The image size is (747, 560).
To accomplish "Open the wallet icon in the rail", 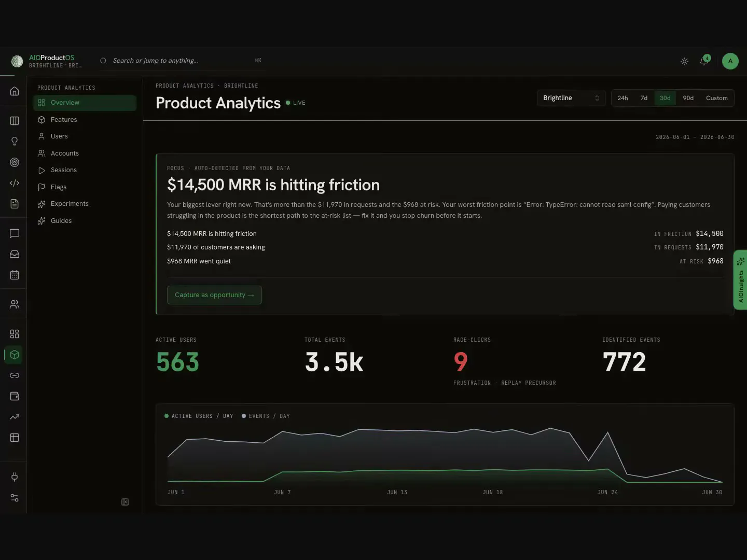I will 15,396.
